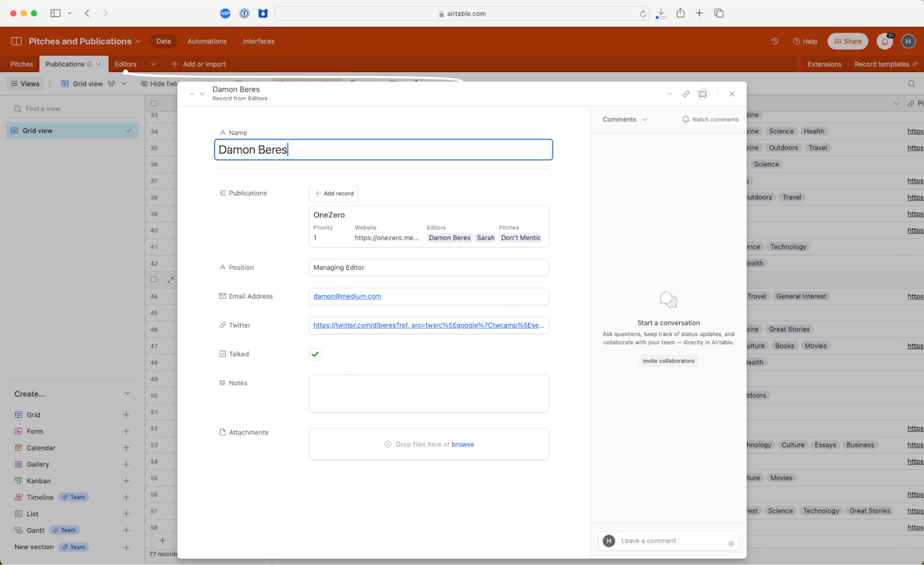Switch to the Automations tab
Image resolution: width=924 pixels, height=565 pixels.
tap(207, 41)
